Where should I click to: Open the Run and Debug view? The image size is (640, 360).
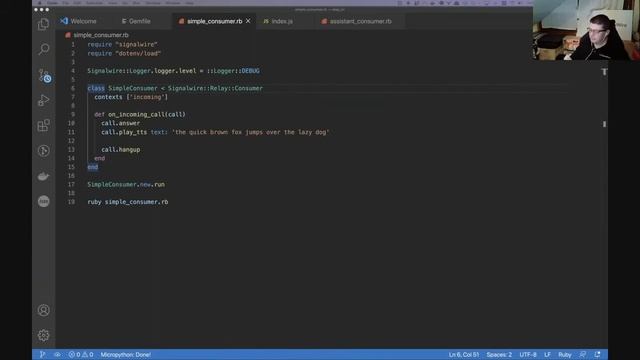pyautogui.click(x=43, y=100)
